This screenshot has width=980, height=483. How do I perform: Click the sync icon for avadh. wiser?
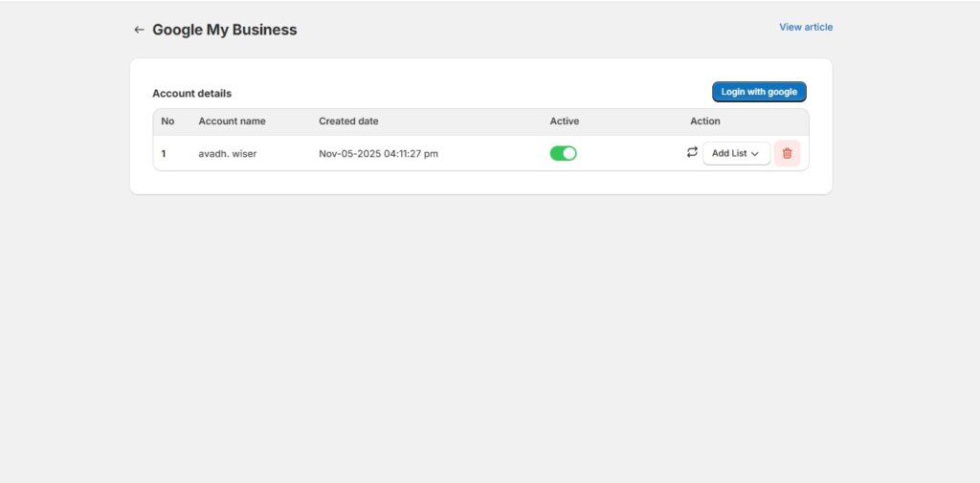pyautogui.click(x=692, y=152)
